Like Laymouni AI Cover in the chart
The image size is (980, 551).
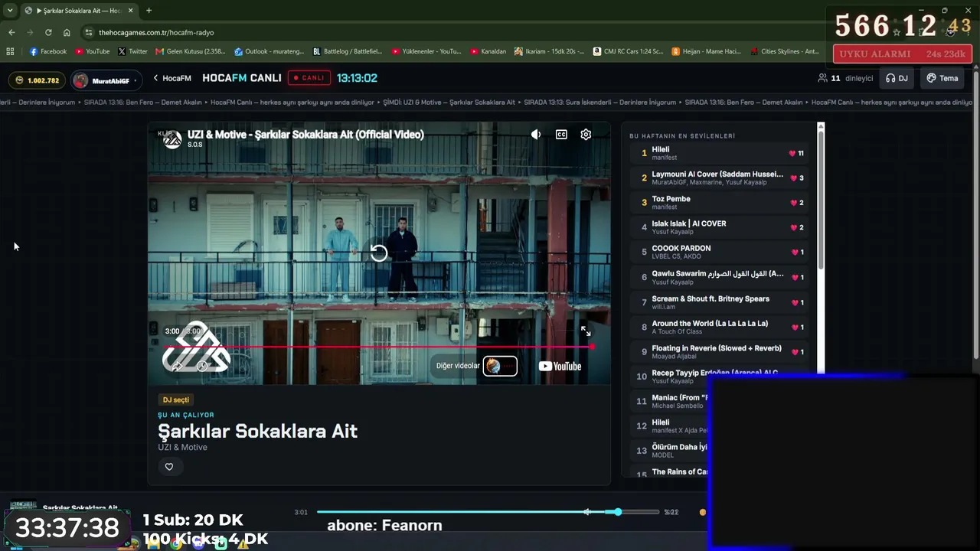(x=792, y=178)
